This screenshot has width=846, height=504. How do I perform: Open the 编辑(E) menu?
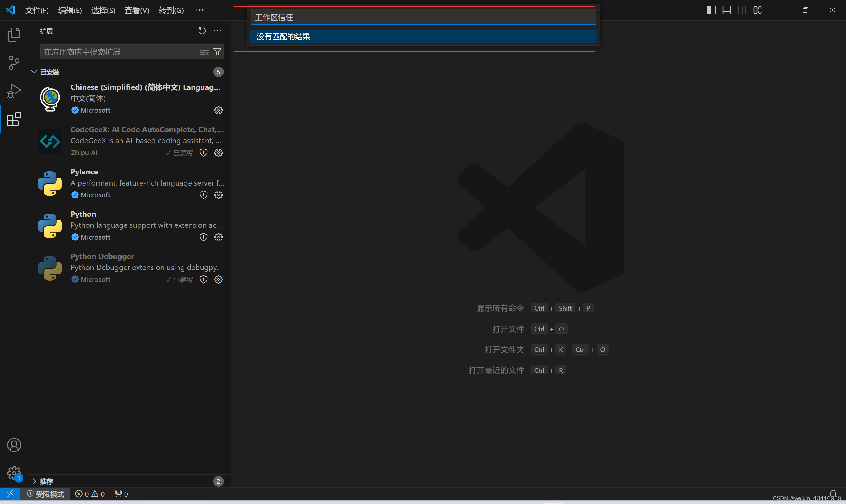[70, 10]
